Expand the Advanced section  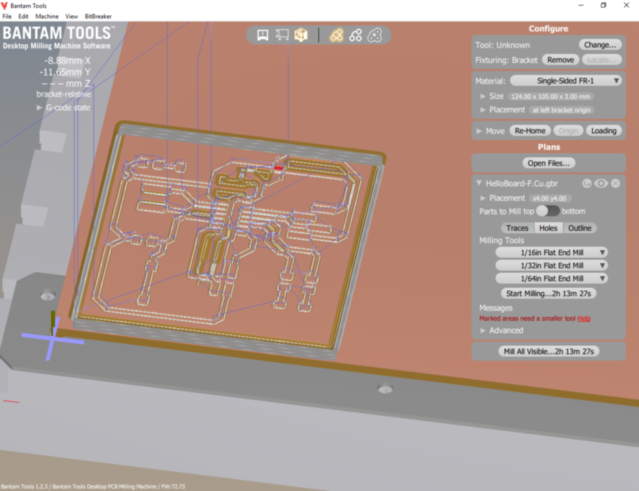coord(483,330)
